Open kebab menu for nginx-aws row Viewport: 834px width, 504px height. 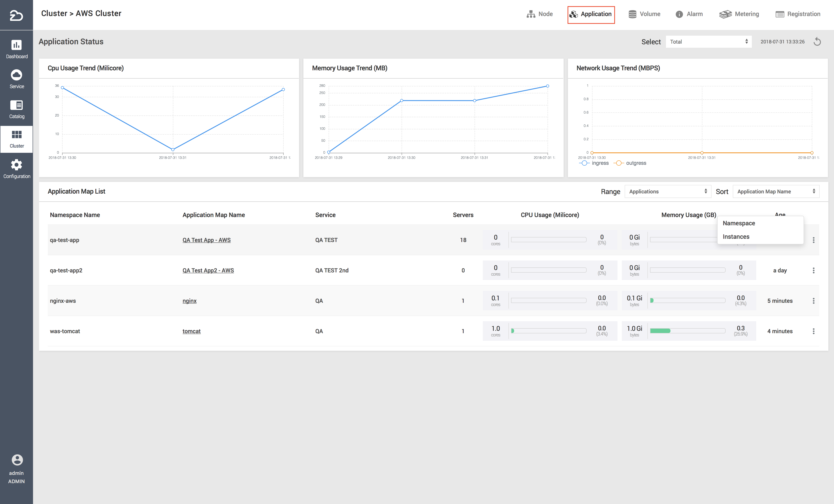point(813,301)
